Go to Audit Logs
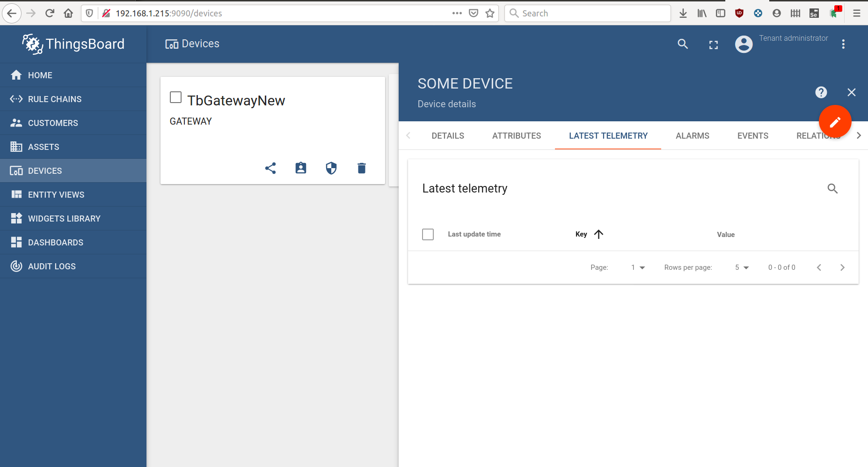This screenshot has width=868, height=467. coord(51,266)
